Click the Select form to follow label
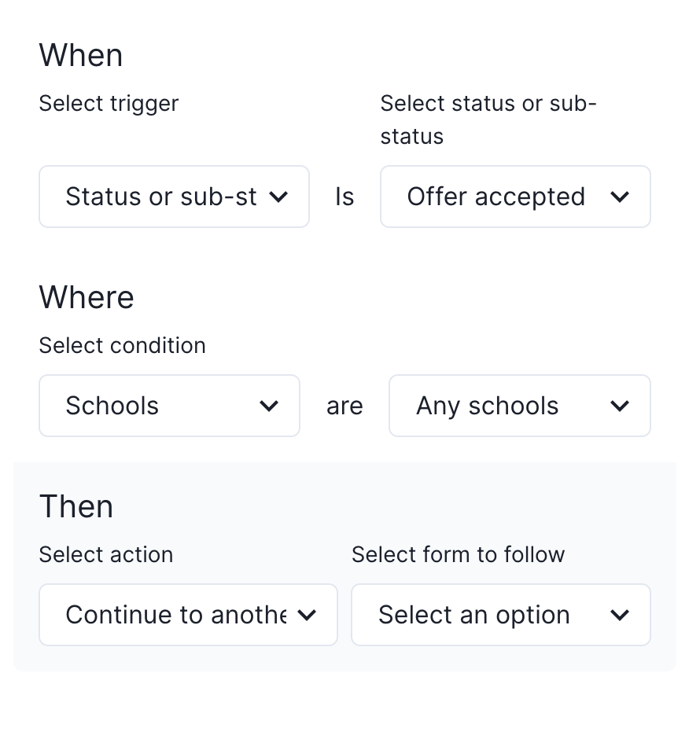Viewport: 700px width, 750px height. (x=458, y=555)
